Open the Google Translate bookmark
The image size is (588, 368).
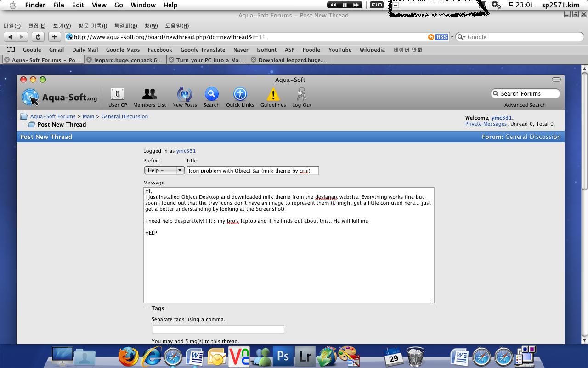[x=203, y=50]
